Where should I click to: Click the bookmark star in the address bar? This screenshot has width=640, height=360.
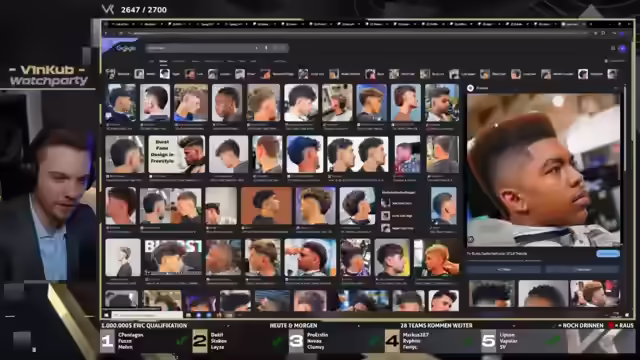596,33
